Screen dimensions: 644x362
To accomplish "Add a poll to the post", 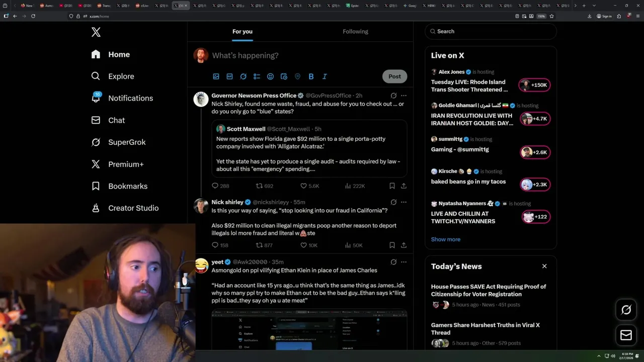I will tap(257, 76).
